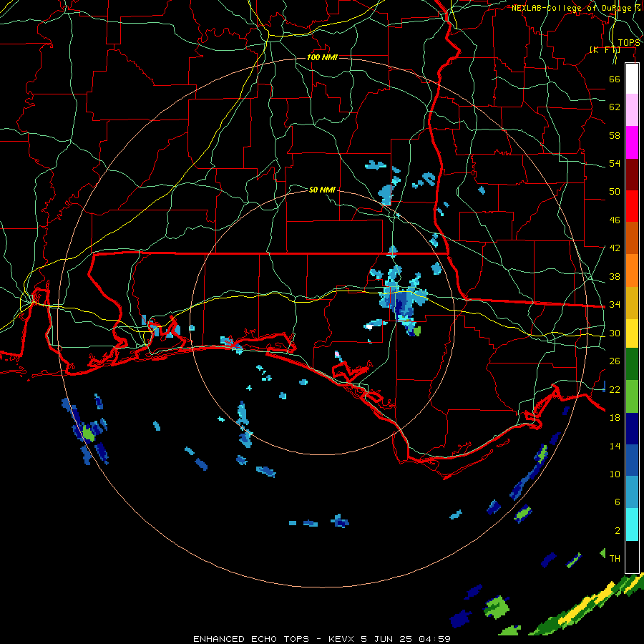Click the ENHANCED ECHO TOPS KEVX caption
The height and width of the screenshot is (644, 644).
tap(322, 639)
